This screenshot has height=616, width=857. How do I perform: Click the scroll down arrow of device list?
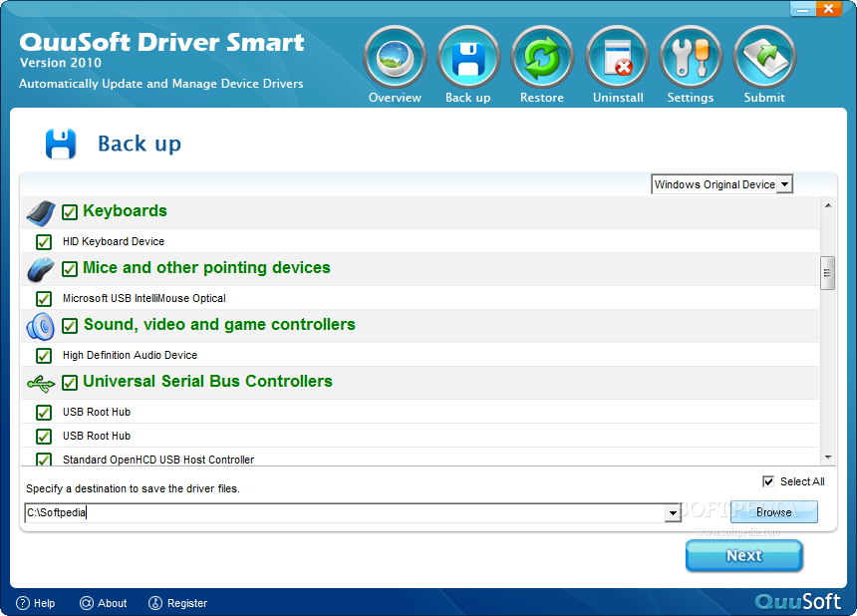(x=828, y=457)
